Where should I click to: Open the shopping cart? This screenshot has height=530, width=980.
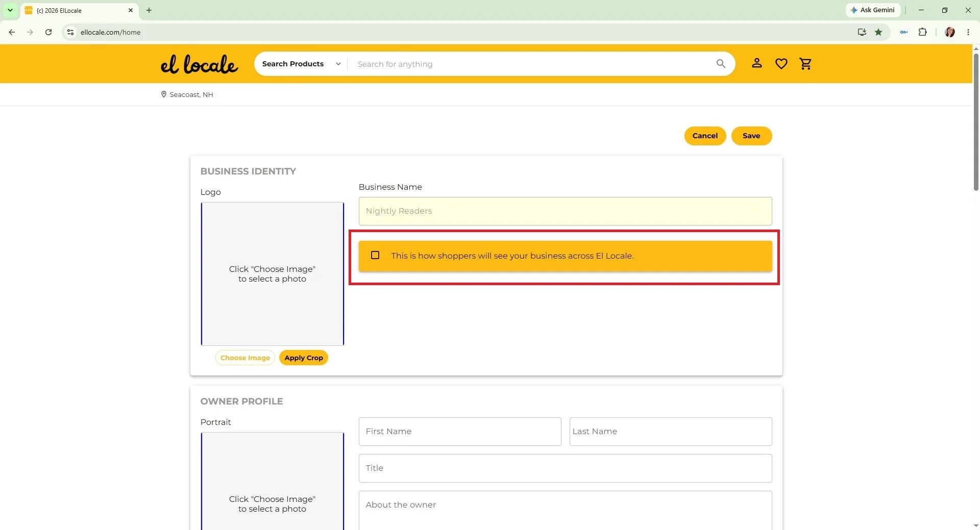pos(805,64)
